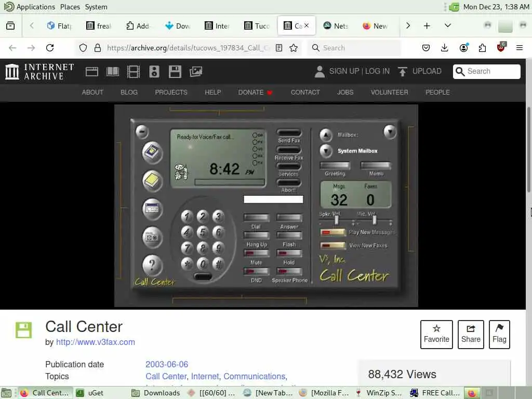
Task: Show site security padlock info
Action: pyautogui.click(x=98, y=48)
